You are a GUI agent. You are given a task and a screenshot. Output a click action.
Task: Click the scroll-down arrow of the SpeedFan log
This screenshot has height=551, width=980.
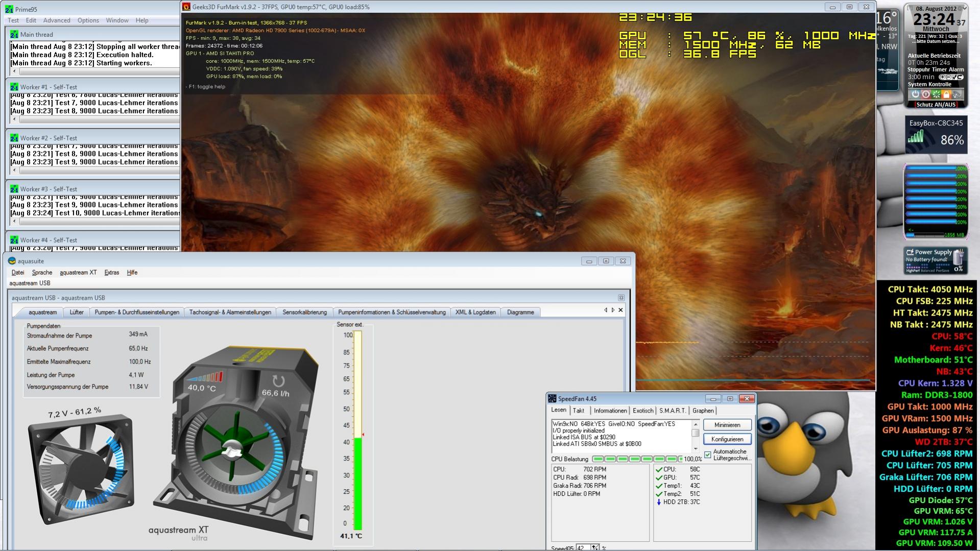pyautogui.click(x=695, y=449)
